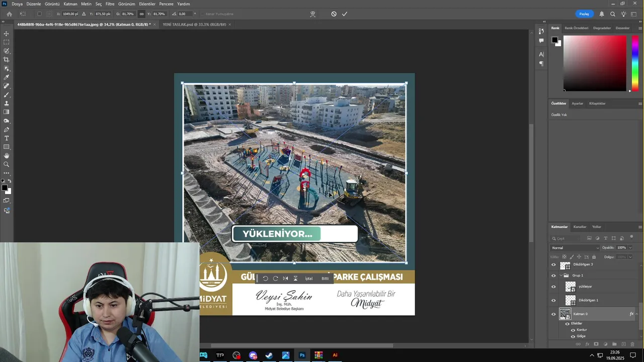Viewport: 644px width, 362px height.
Task: Toggle Gölge effect visibility
Action: click(573, 336)
